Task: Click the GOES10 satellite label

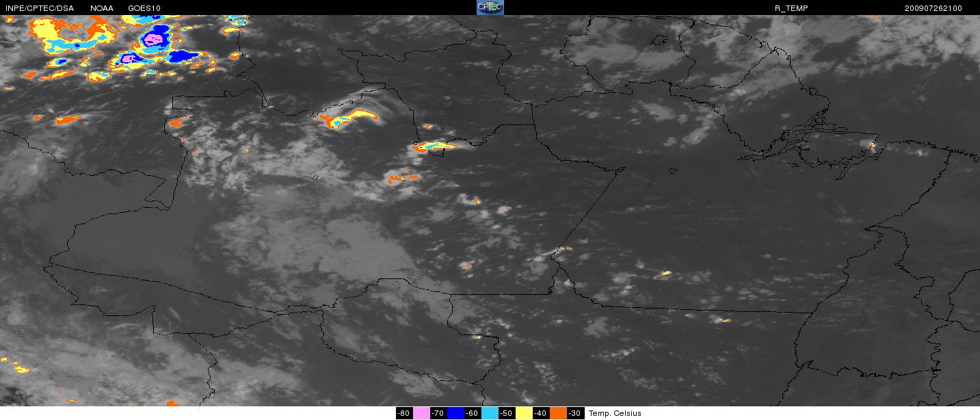Action: tap(144, 8)
